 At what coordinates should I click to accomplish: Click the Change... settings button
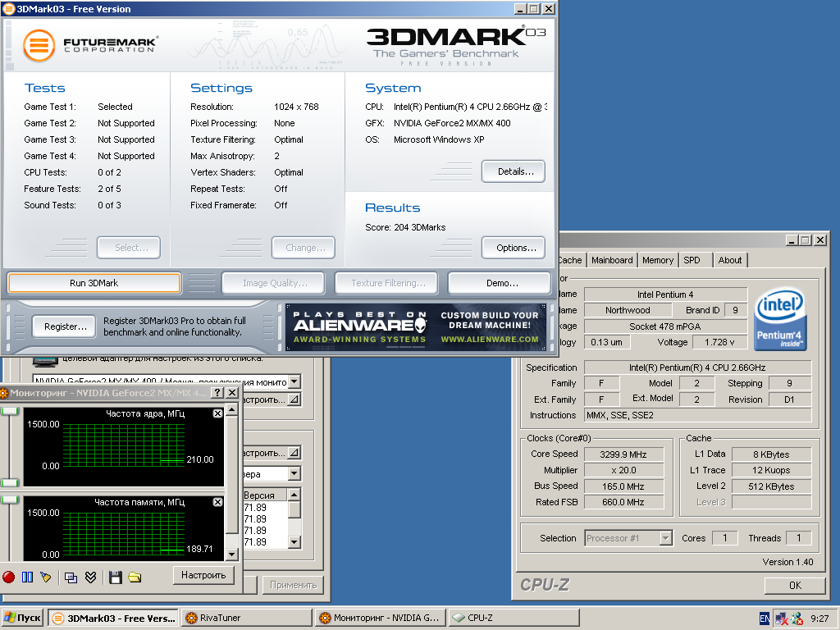click(x=304, y=248)
